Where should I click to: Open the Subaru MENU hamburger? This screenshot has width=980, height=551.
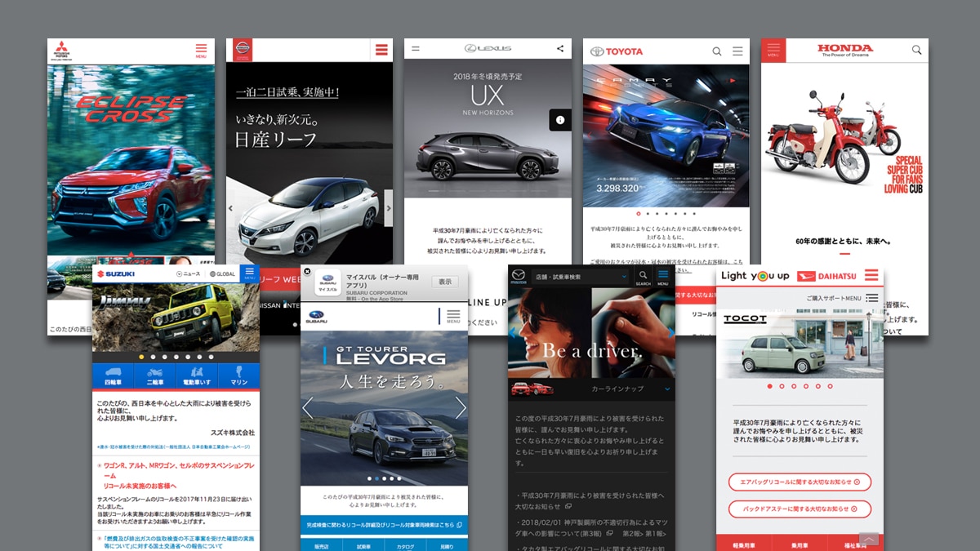click(452, 317)
